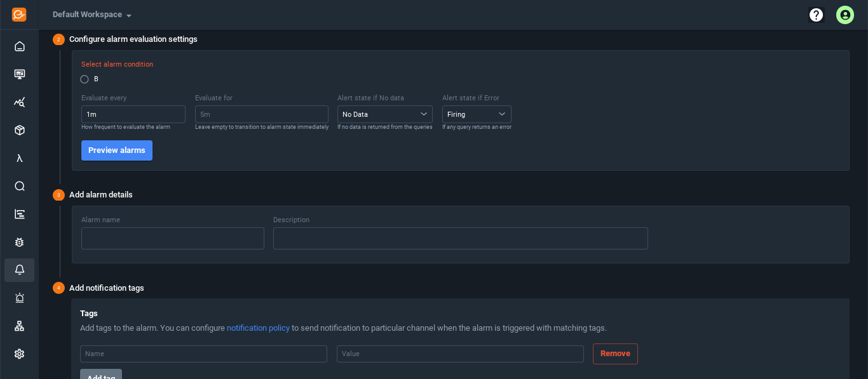Select the alarm clock icon in sidebar

[19, 298]
